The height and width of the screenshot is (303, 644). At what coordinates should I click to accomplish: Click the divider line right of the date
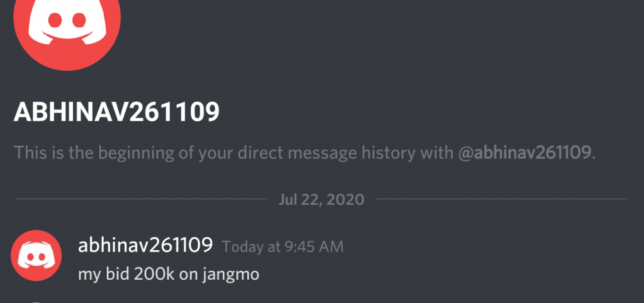tap(502, 199)
